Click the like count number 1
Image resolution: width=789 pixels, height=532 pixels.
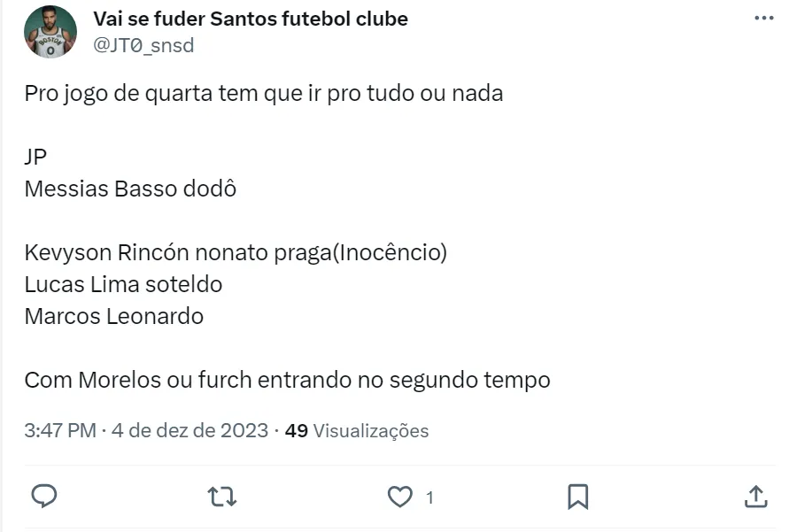429,497
